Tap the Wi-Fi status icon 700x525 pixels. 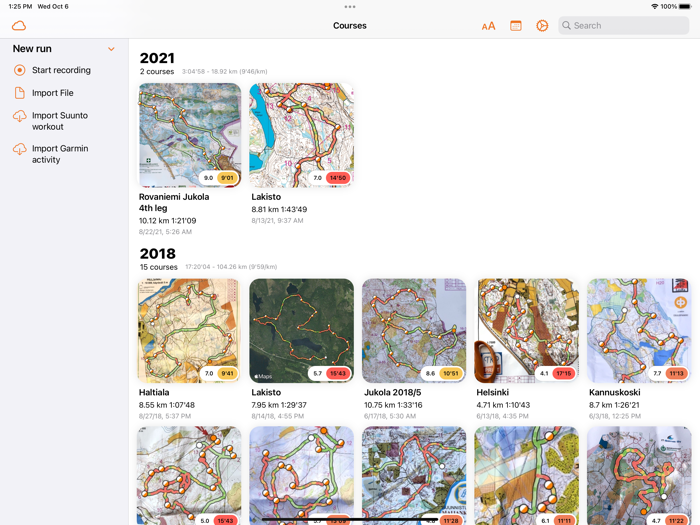[x=654, y=6]
